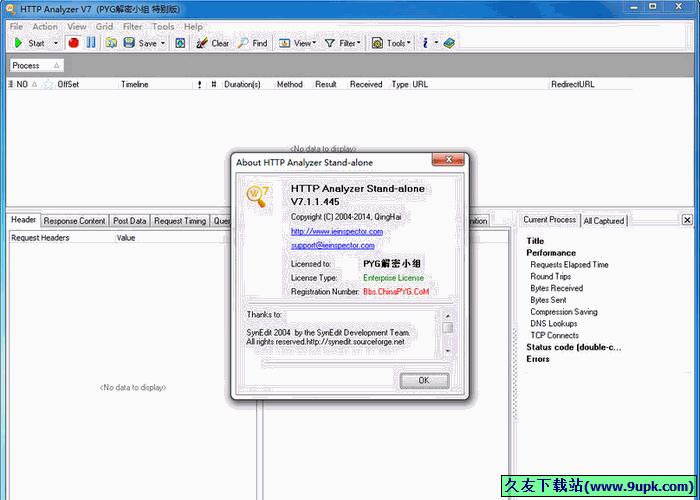Screen dimensions: 700x500
Task: Click the blue Pause capture icon
Action: pos(91,43)
